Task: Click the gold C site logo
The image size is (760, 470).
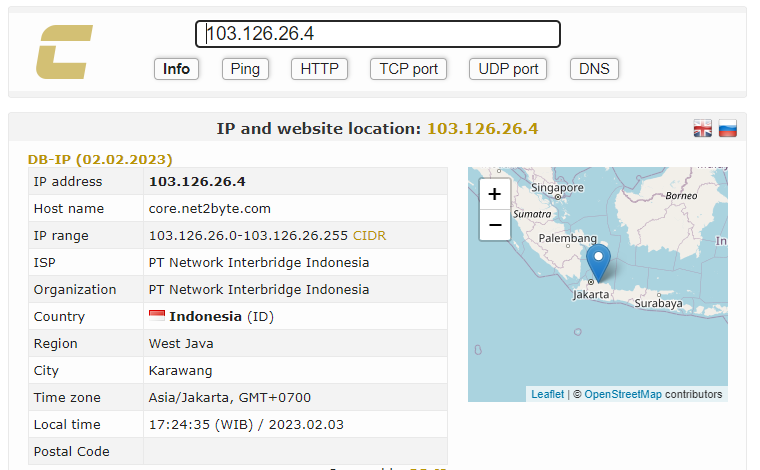Action: click(x=64, y=52)
